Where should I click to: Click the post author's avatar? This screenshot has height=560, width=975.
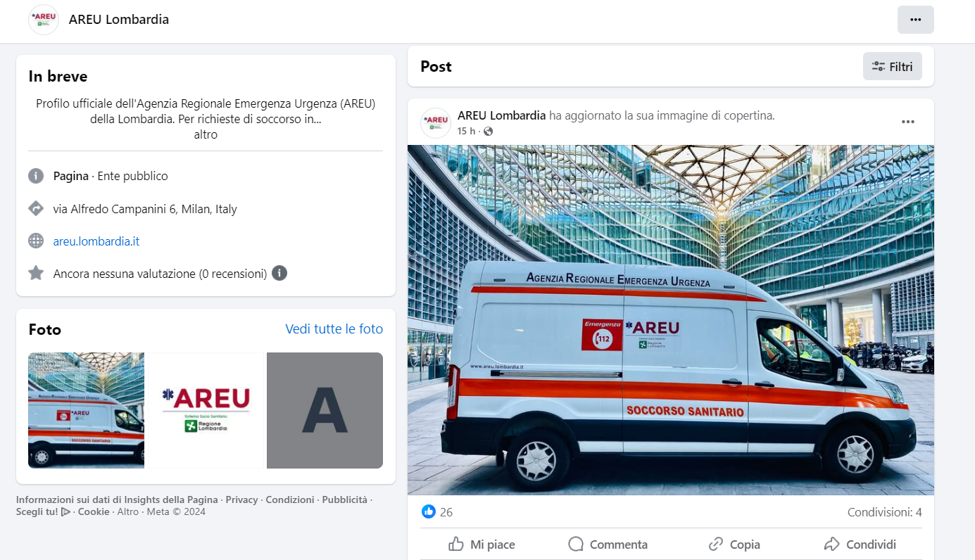[436, 123]
